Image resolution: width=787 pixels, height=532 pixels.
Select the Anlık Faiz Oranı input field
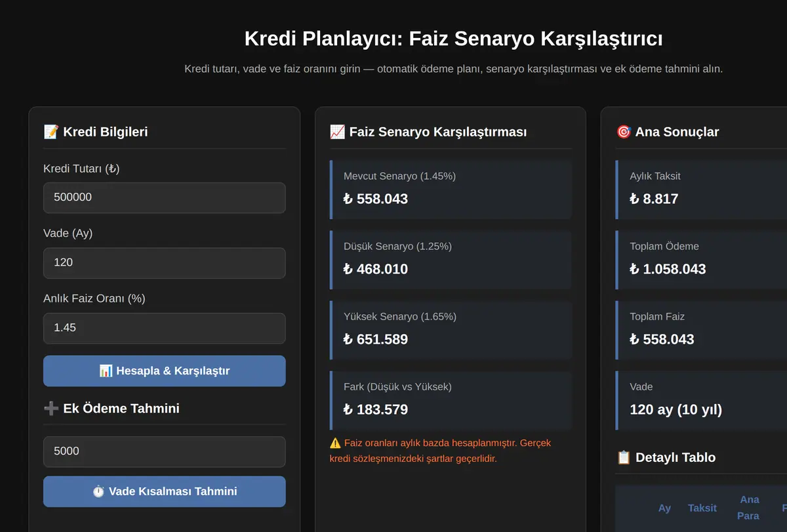pos(164,328)
